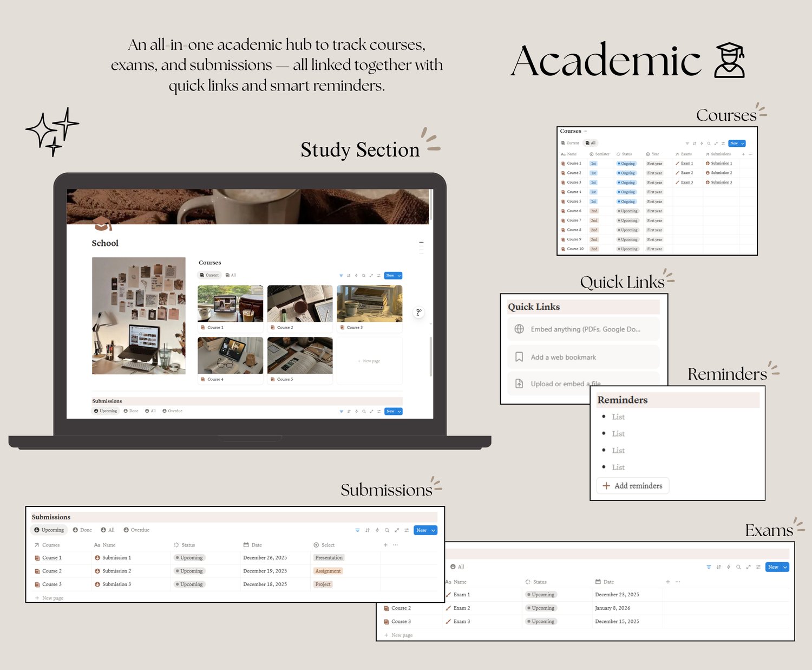Click Upload or embed a file
812x670 pixels.
[x=584, y=383]
